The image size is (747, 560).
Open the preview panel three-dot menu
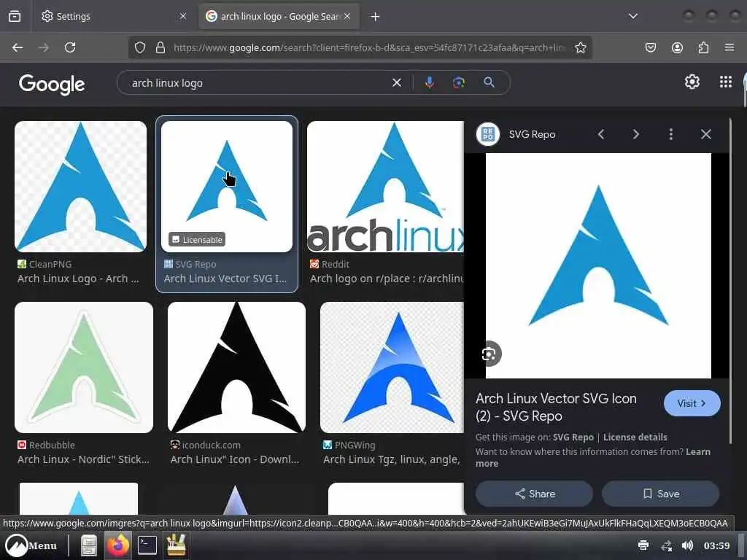671,134
